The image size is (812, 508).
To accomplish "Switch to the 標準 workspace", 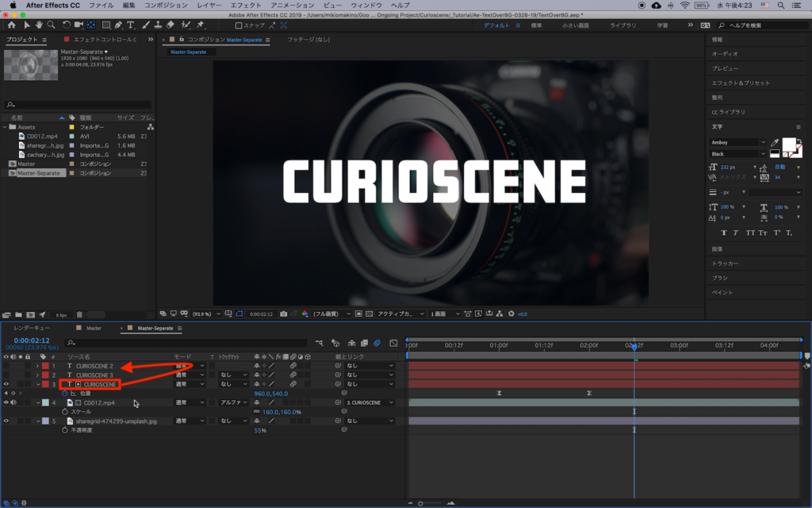I will (x=537, y=25).
